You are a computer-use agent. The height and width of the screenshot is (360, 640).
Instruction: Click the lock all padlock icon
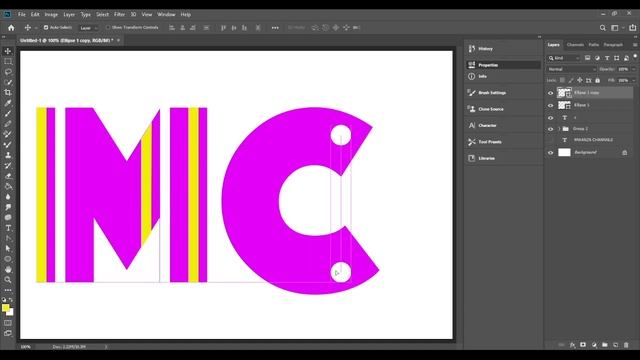point(598,80)
